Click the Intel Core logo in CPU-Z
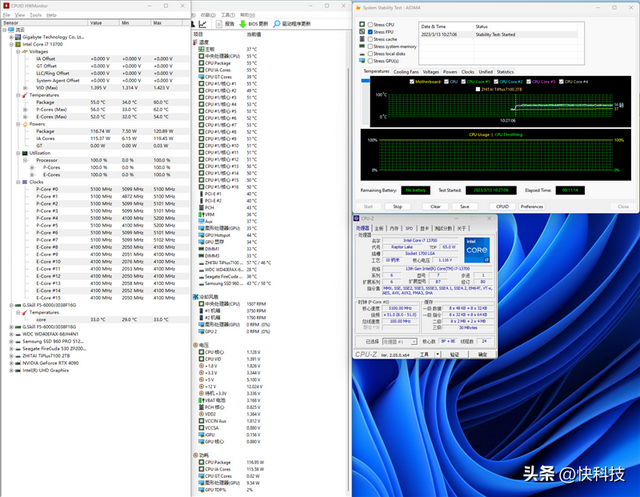Viewport: 640px width, 497px height. pyautogui.click(x=476, y=250)
